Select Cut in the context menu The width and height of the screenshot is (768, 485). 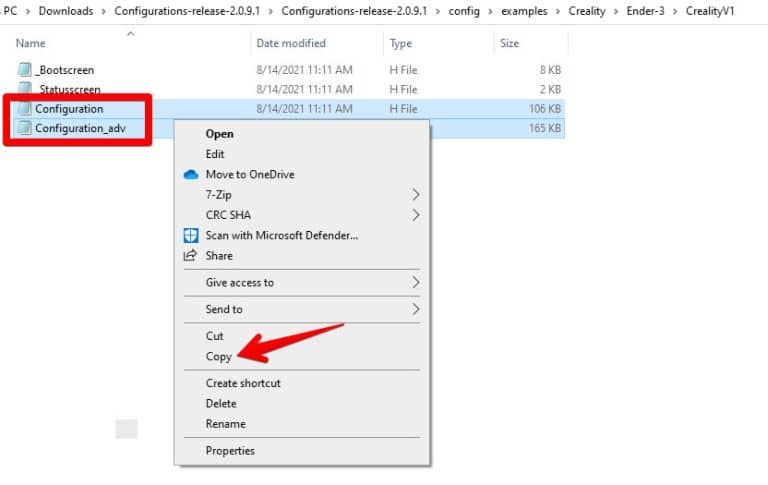(x=215, y=336)
